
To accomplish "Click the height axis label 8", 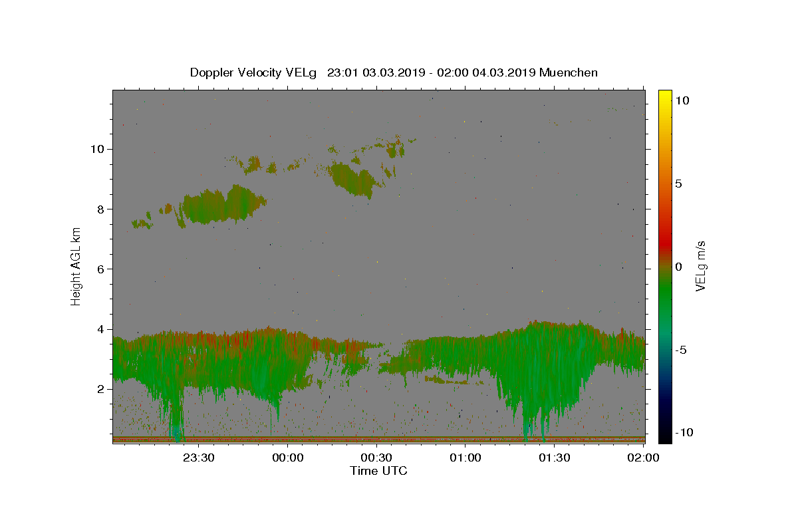I will pos(101,209).
